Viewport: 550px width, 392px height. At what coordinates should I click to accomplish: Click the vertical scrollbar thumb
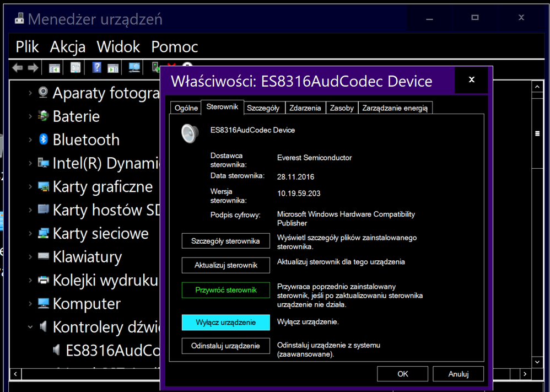pyautogui.click(x=537, y=133)
